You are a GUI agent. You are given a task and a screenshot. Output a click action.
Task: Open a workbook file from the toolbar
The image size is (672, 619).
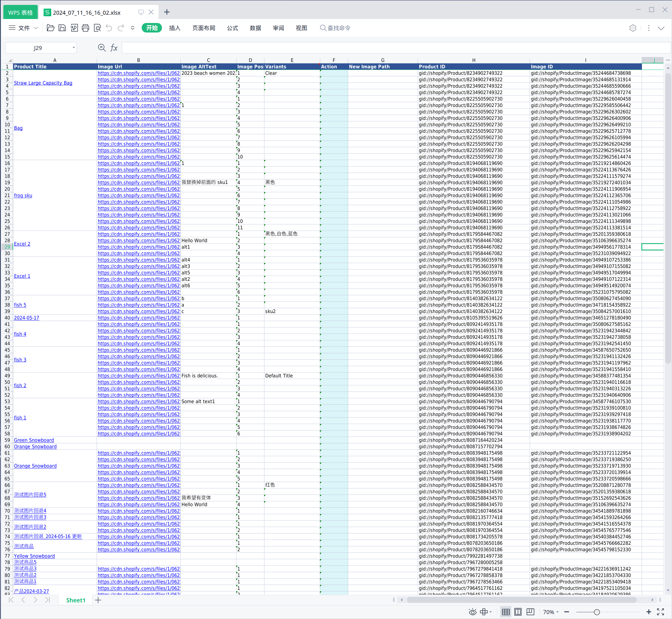(50, 28)
